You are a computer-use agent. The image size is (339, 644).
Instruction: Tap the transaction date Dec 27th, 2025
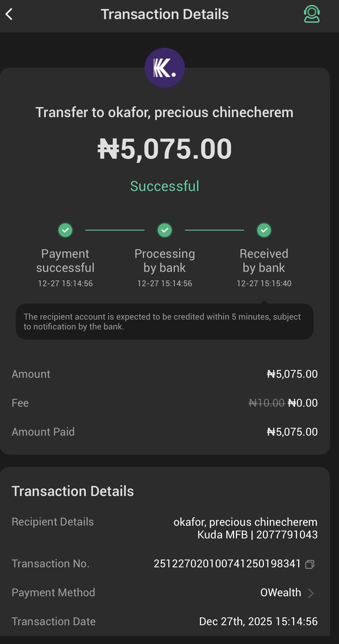[258, 622]
